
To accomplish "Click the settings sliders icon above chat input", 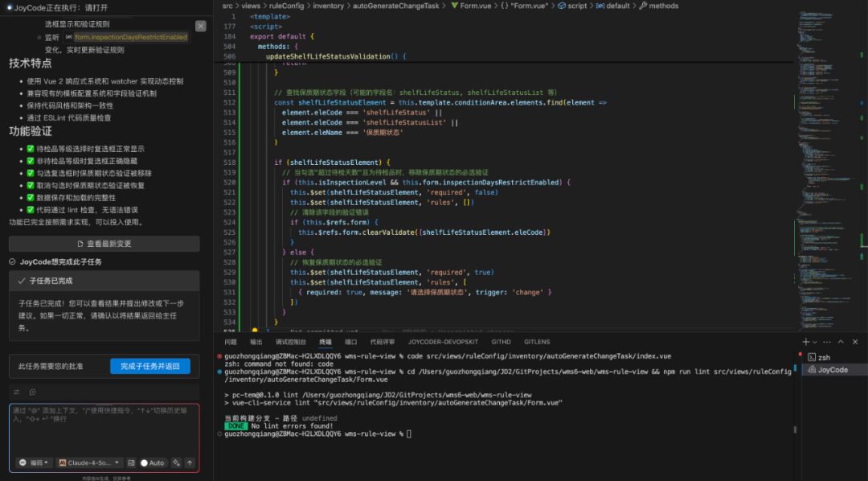I will pos(17,392).
